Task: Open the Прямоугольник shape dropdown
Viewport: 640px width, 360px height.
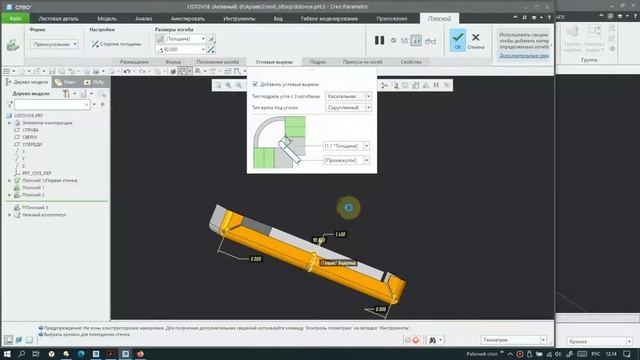Action: pos(54,44)
